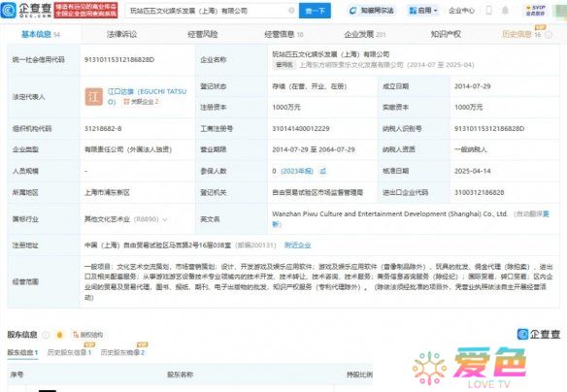Open 附近企业 link
Screen dimensions: 567x392
[x=297, y=245]
